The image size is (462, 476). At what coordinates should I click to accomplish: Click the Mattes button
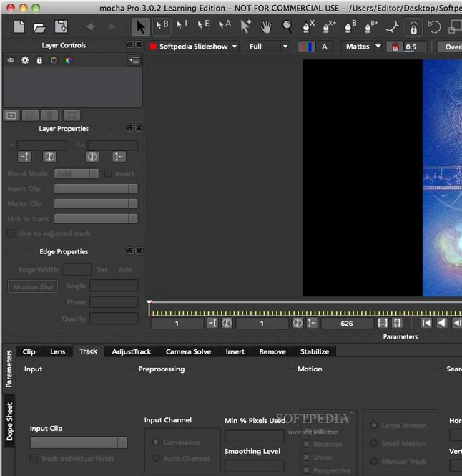point(358,47)
